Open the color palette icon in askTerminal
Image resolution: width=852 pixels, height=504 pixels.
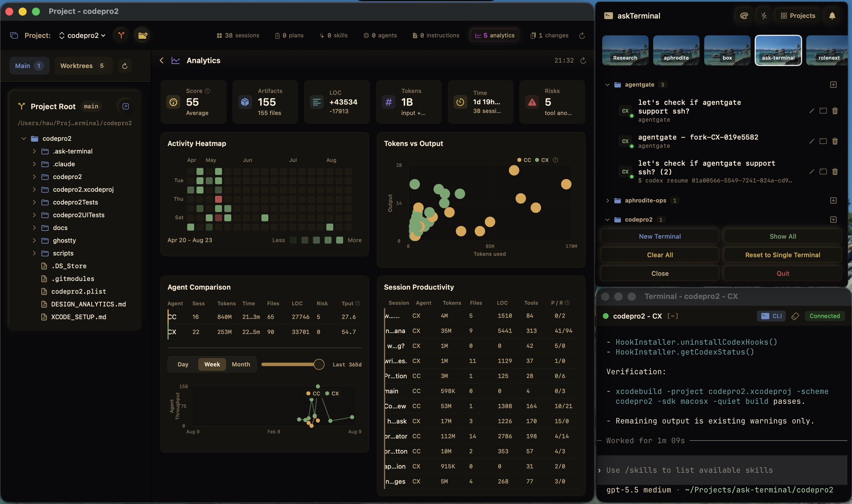point(744,16)
